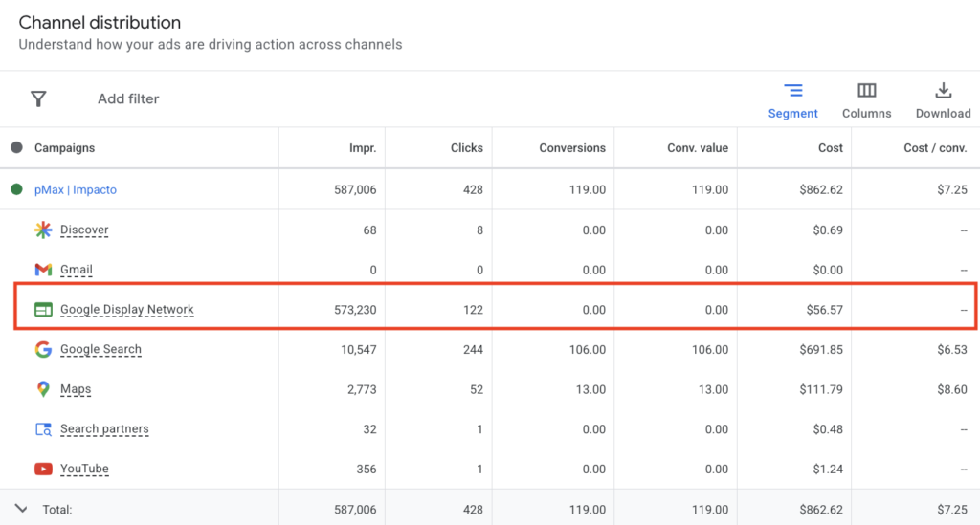Click the Search partners label
The height and width of the screenshot is (525, 980).
(104, 428)
